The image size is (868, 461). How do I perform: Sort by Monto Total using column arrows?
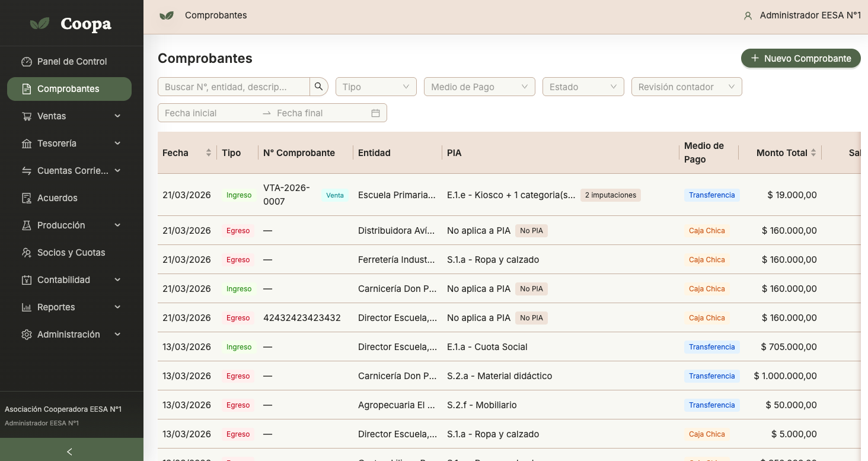[x=813, y=152]
